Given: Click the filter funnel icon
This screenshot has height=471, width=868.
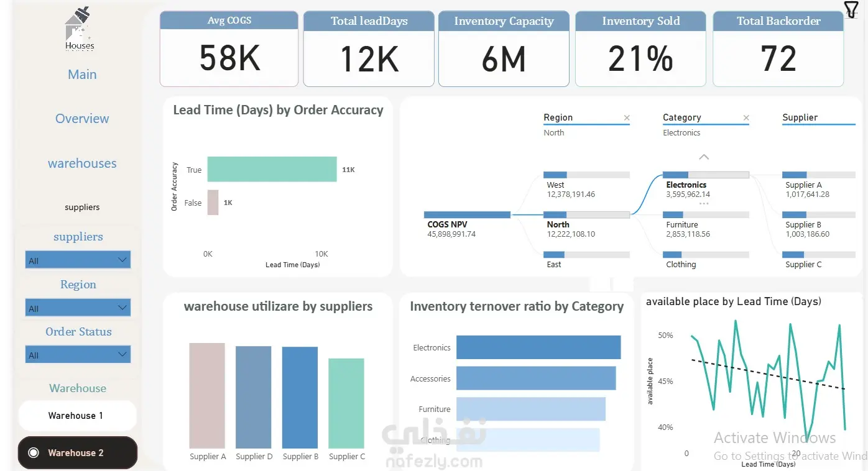Looking at the screenshot, I should pos(851,9).
